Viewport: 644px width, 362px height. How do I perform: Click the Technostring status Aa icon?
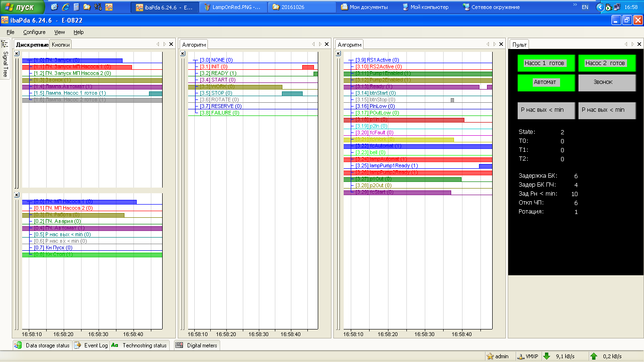tap(115, 346)
